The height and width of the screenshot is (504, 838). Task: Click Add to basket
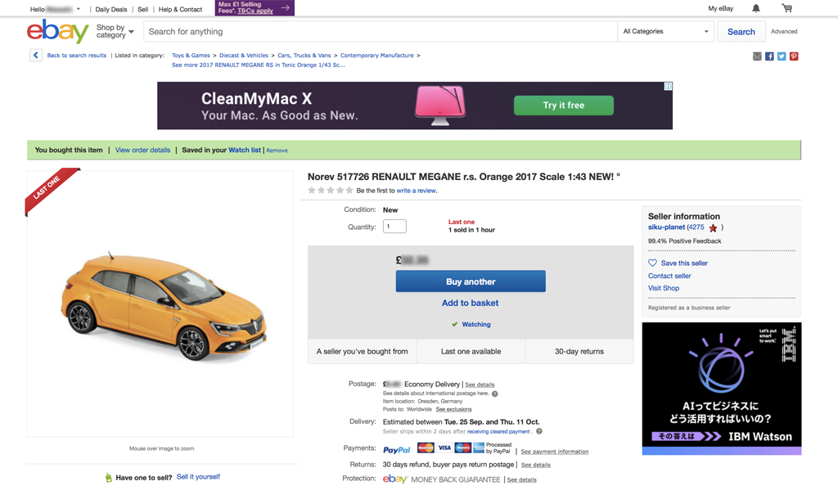(x=471, y=303)
